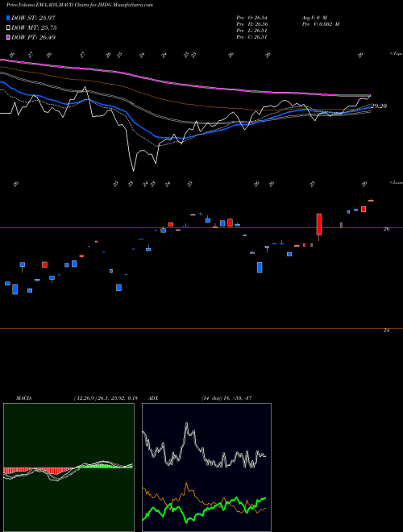The image size is (403, 532).
Task: Click the 'Pre L' low price value
Action: coord(252,31)
